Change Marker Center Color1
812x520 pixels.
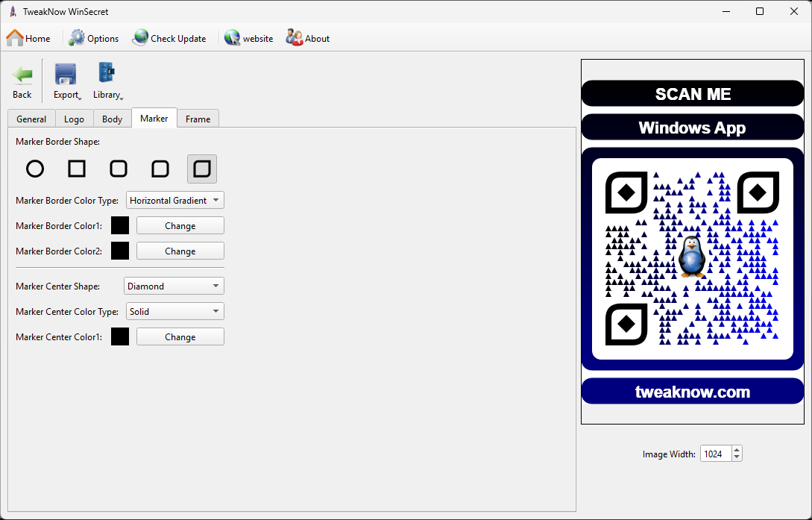tap(180, 336)
